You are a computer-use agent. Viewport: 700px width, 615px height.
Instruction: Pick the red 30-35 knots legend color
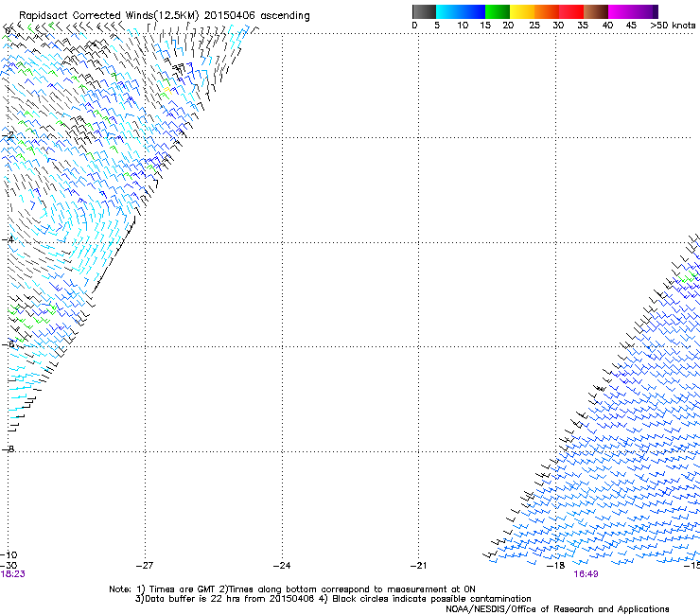point(571,11)
